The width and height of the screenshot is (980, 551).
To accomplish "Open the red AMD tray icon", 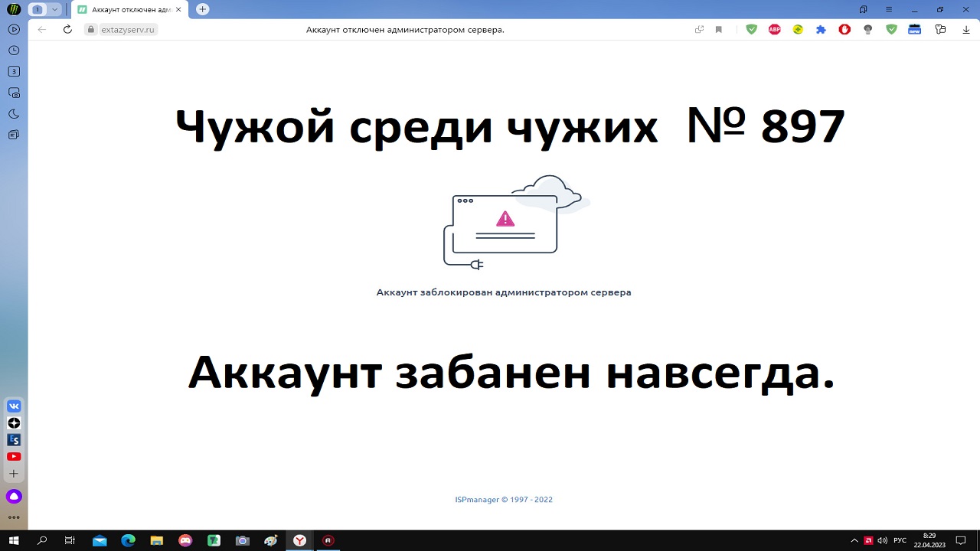I will [x=868, y=540].
